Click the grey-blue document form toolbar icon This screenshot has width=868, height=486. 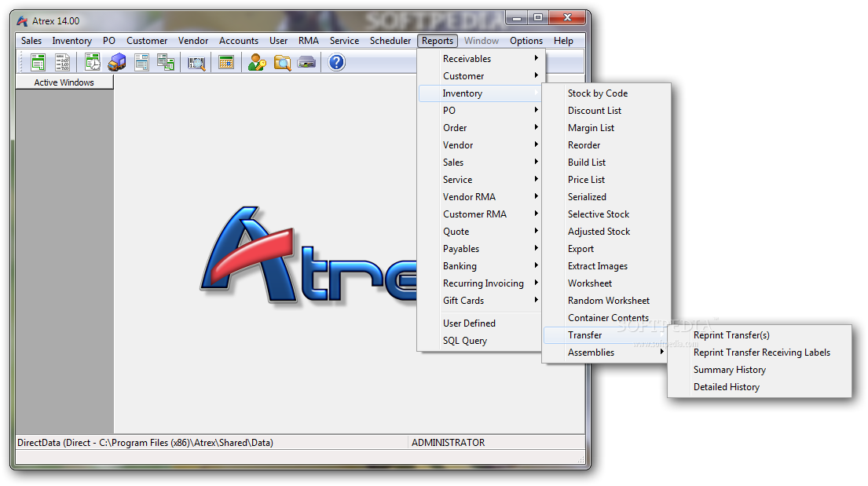click(x=141, y=62)
